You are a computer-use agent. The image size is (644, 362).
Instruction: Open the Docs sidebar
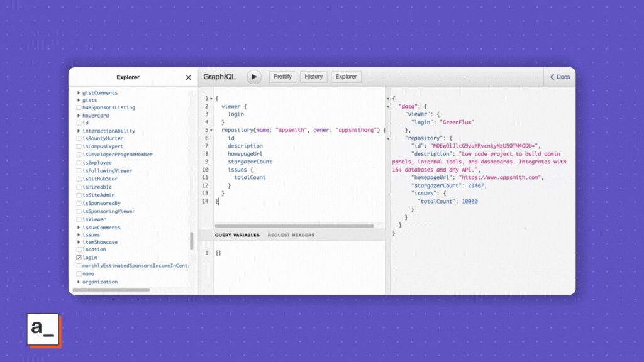(560, 77)
